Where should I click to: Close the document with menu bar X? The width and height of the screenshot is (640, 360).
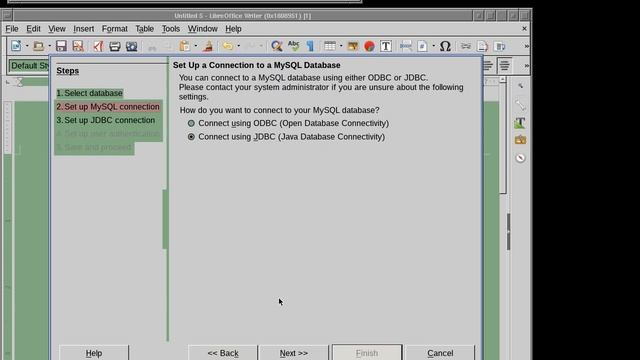tap(524, 29)
